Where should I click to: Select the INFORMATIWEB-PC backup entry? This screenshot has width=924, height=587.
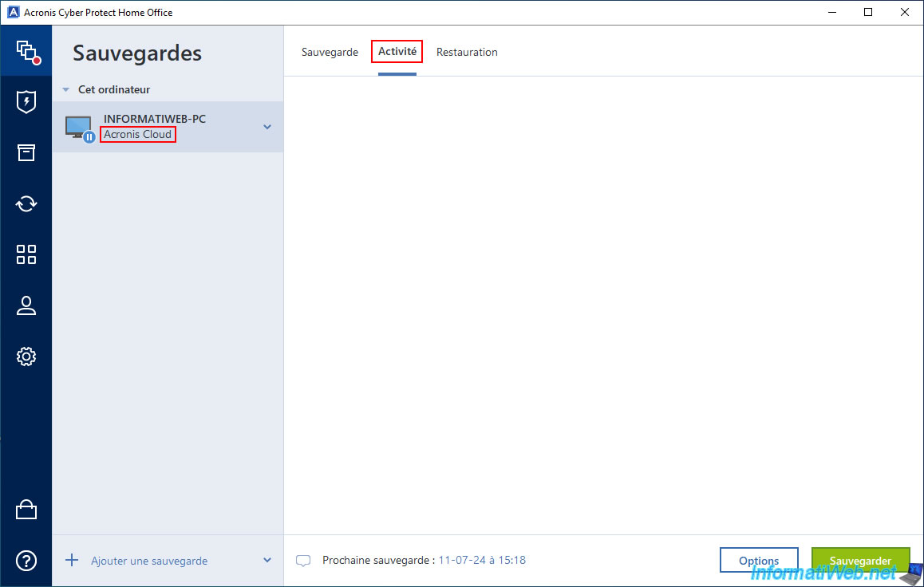(168, 127)
